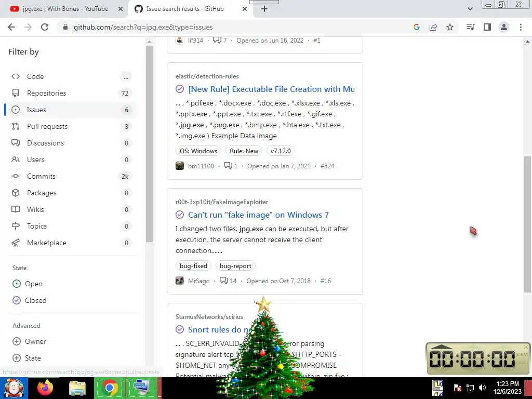Click the OS: Windows label
532x399 pixels.
click(198, 151)
